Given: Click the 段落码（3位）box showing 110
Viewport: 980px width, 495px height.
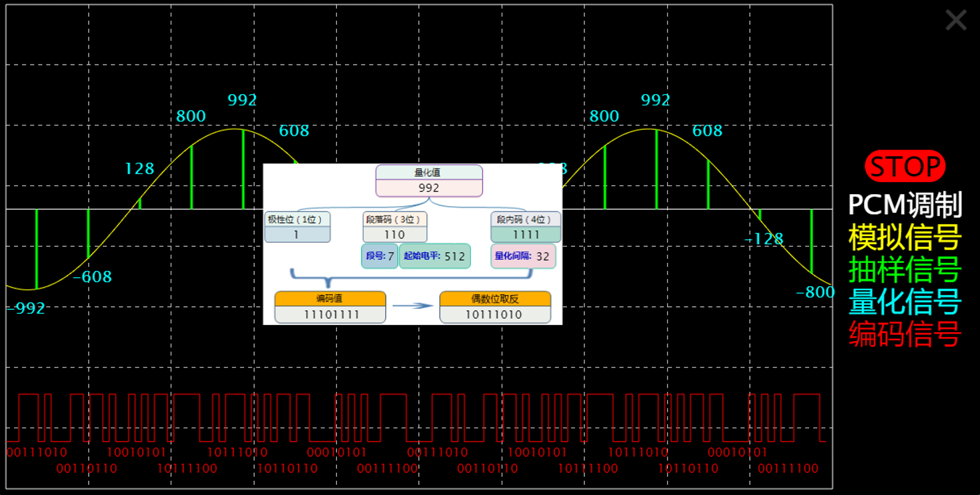Looking at the screenshot, I should [394, 227].
